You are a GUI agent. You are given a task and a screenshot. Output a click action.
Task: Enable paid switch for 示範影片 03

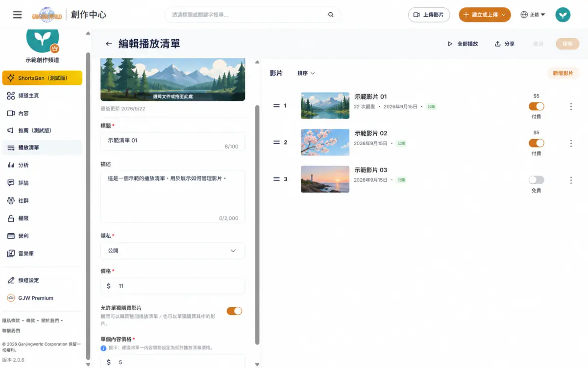pyautogui.click(x=536, y=180)
